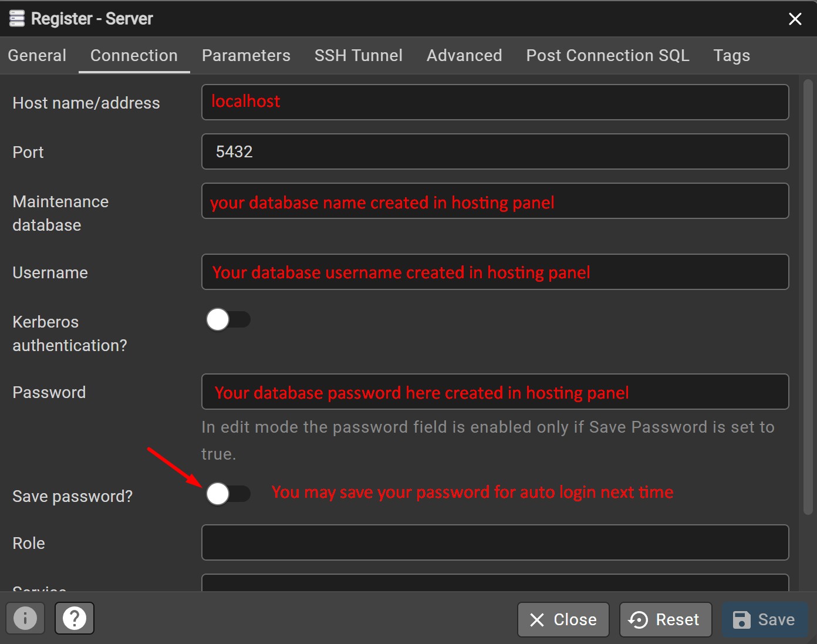817x644 pixels.
Task: Open the Parameters tab
Action: coord(246,56)
